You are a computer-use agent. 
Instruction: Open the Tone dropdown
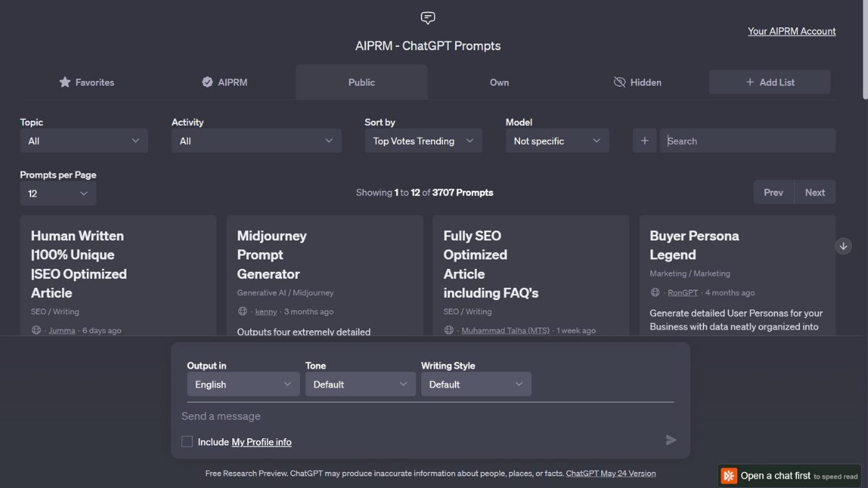(359, 384)
